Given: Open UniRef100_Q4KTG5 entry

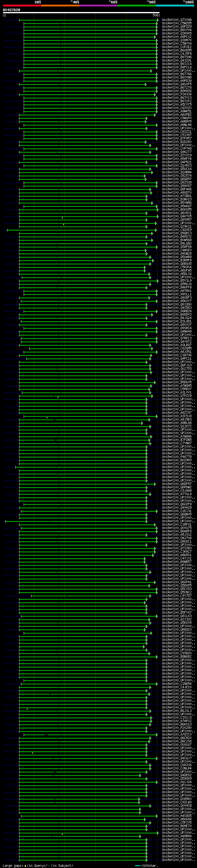Looking at the screenshot, I should [177, 216].
